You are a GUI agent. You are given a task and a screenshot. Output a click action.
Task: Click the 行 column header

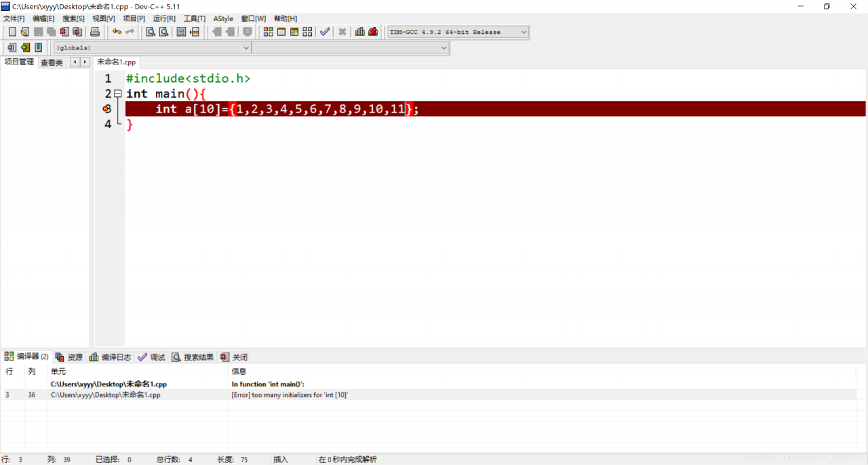click(9, 371)
